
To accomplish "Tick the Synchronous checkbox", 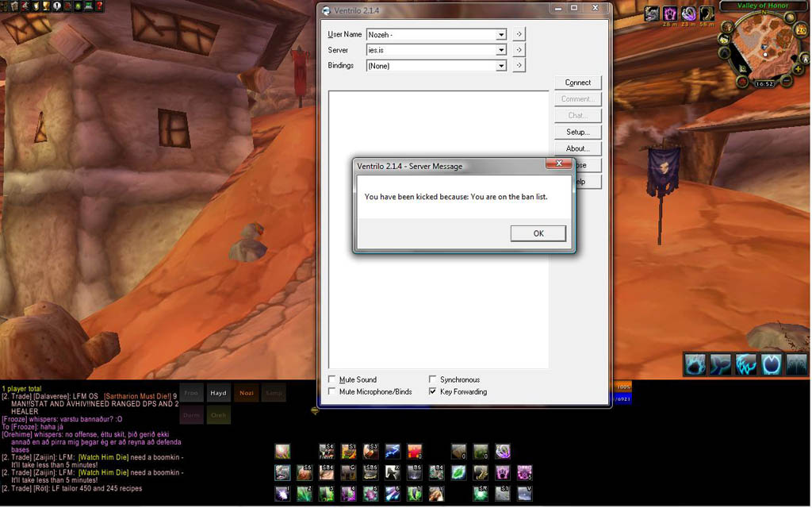I will [x=432, y=379].
